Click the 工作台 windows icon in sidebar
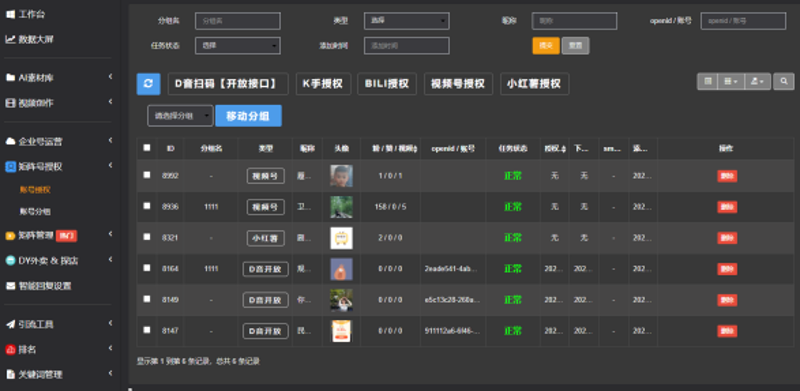800x391 pixels. [10, 14]
